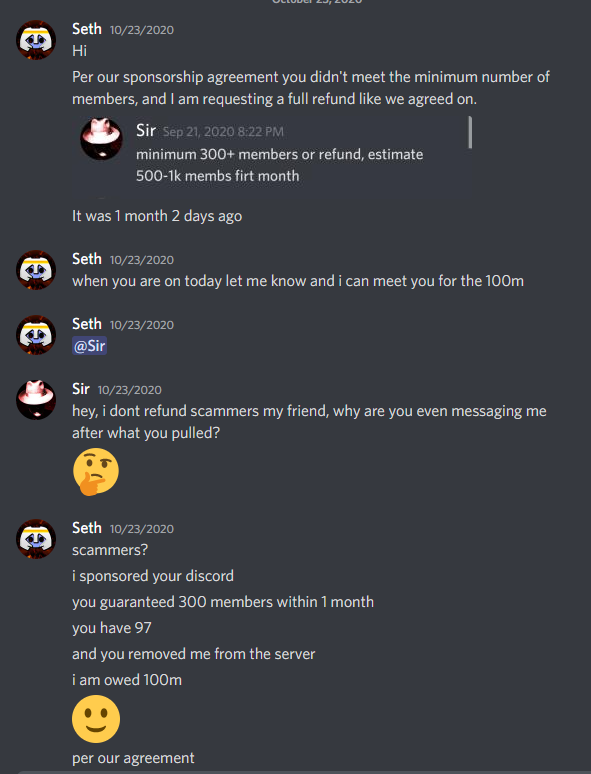Click the 10/23/2020 timestamp on Sir's message
This screenshot has width=591, height=774.
(x=129, y=390)
